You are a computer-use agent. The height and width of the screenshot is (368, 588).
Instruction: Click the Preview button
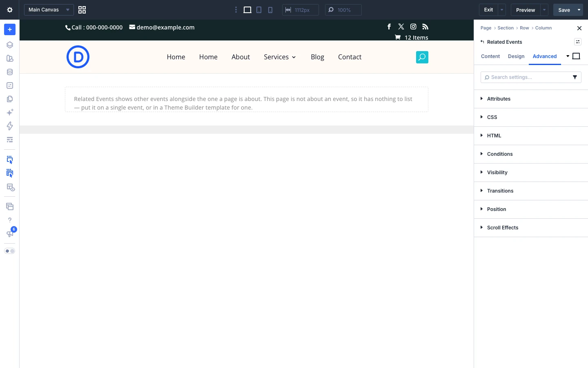pos(526,10)
